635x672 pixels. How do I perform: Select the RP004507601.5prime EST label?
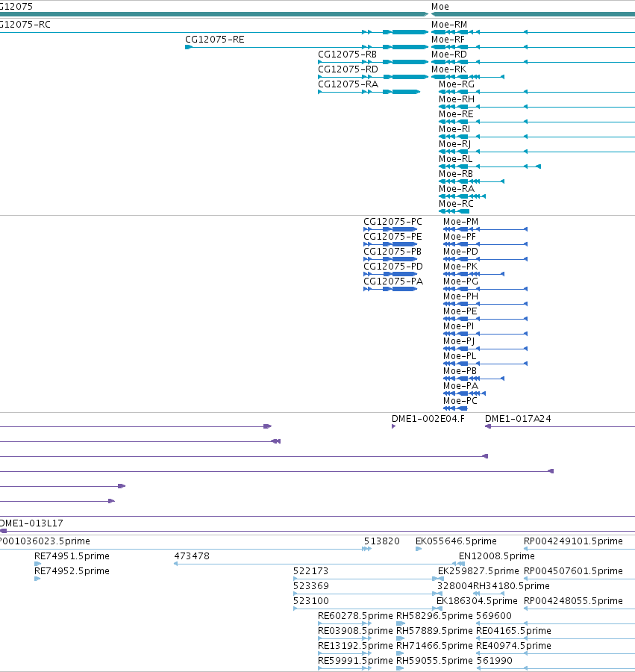coord(573,571)
